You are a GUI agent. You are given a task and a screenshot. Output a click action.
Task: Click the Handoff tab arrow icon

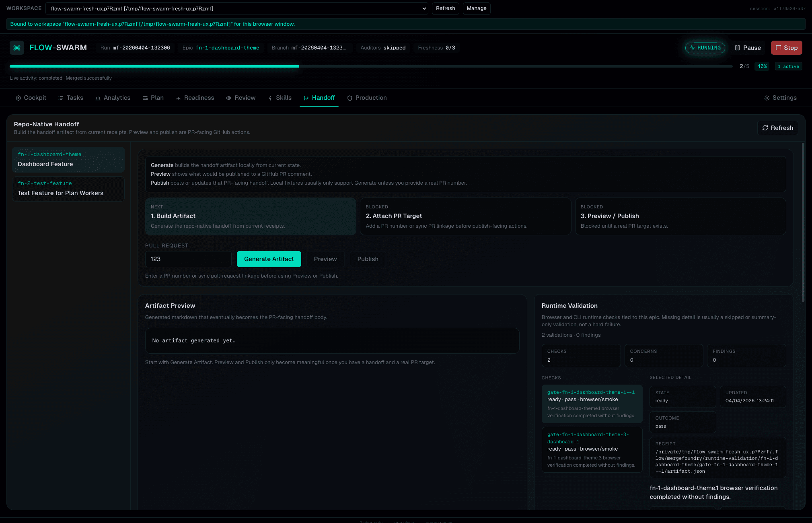pos(306,98)
